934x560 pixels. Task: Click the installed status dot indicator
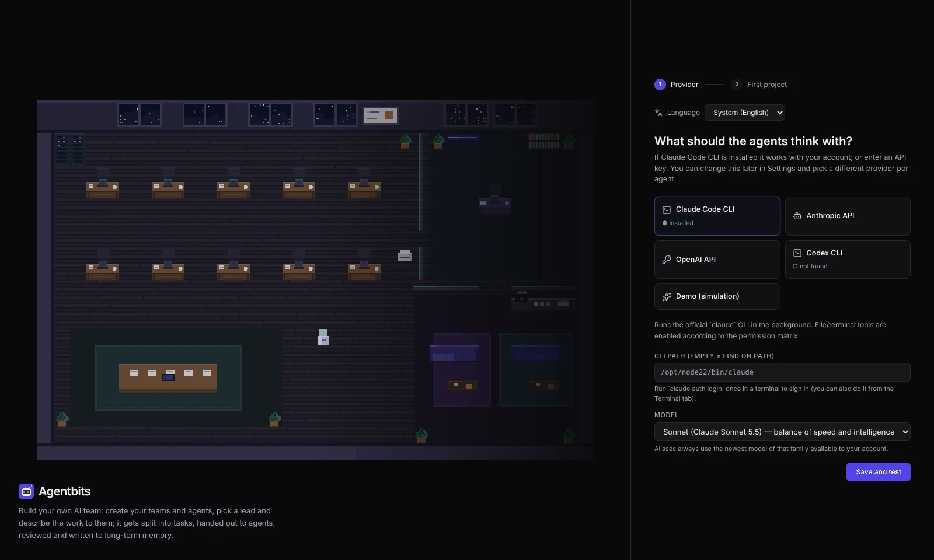point(664,223)
